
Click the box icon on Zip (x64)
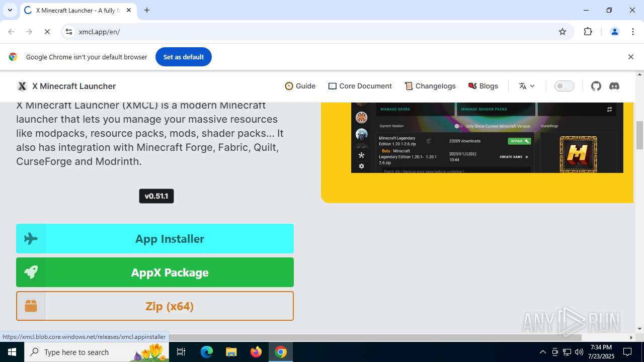pyautogui.click(x=31, y=306)
